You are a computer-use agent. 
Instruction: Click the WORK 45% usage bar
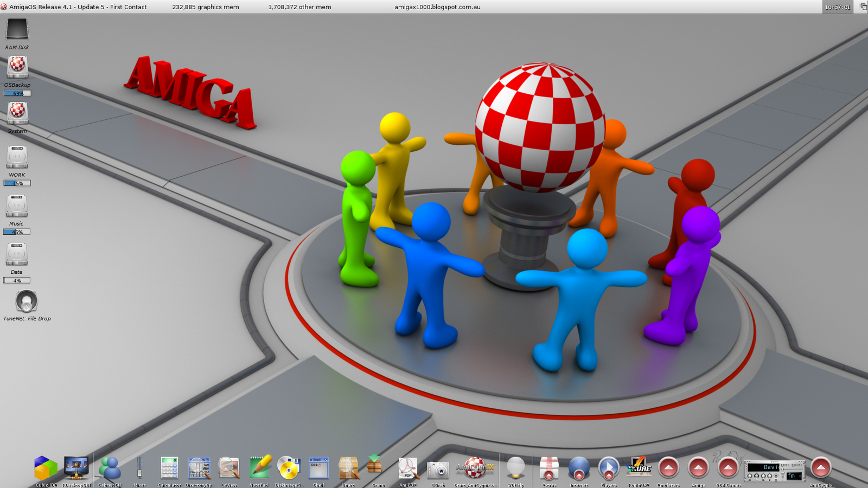coord(17,183)
